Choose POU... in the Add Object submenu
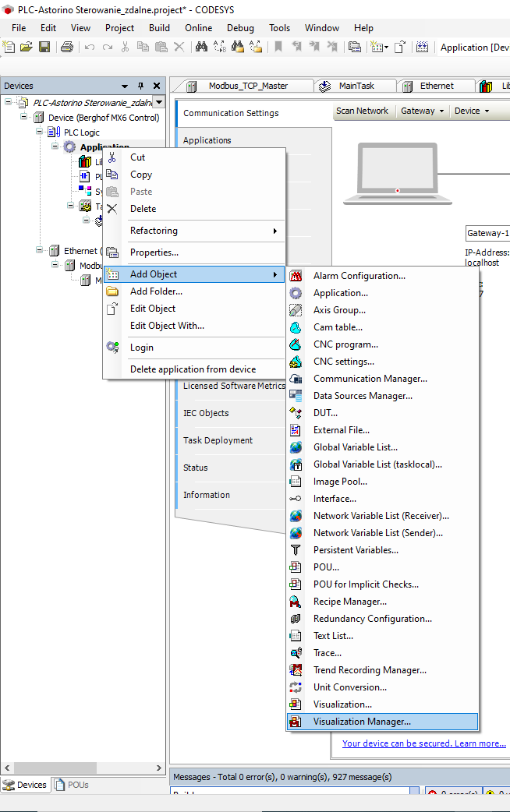This screenshot has width=510, height=812. point(382,567)
